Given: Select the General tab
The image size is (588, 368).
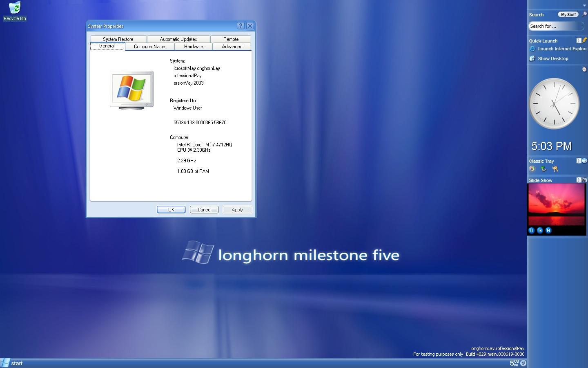Looking at the screenshot, I should [x=107, y=46].
